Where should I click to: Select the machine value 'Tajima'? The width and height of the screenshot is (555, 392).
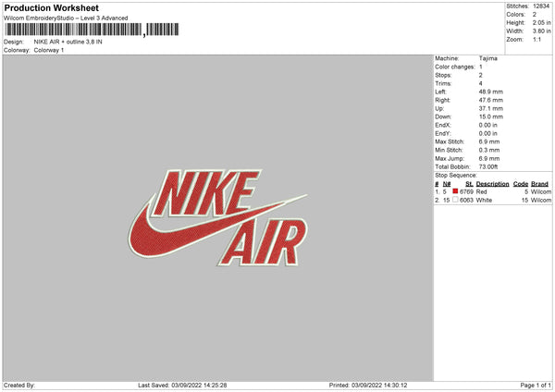point(488,58)
